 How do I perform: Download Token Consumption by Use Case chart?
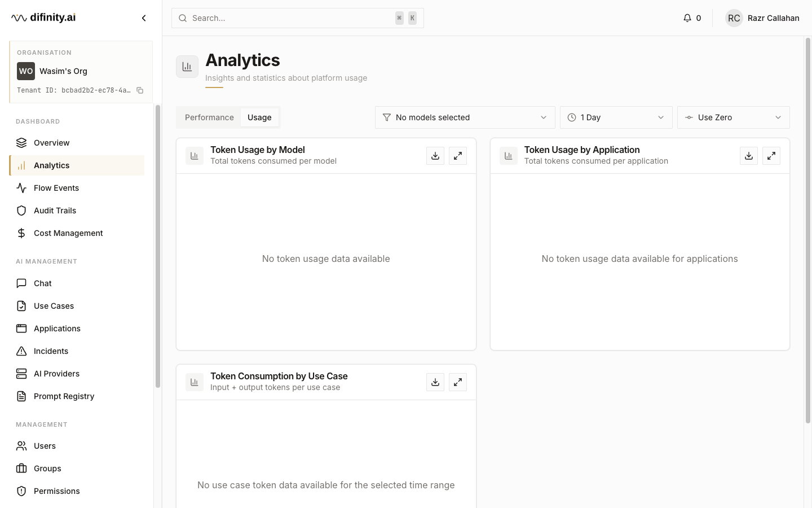(x=435, y=382)
